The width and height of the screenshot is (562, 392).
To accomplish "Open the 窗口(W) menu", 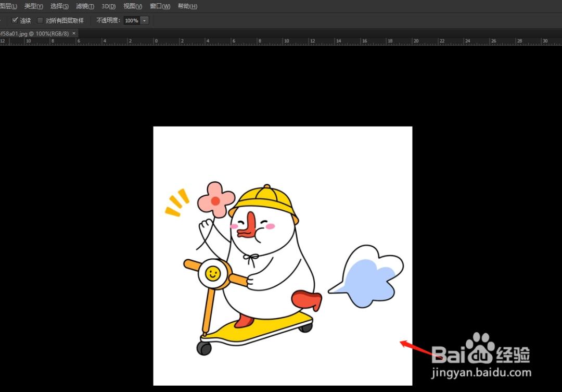I will point(160,6).
